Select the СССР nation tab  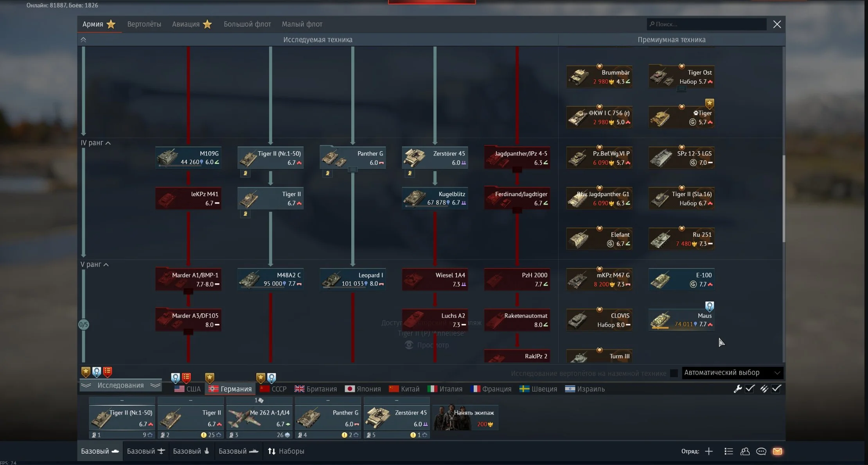point(273,389)
